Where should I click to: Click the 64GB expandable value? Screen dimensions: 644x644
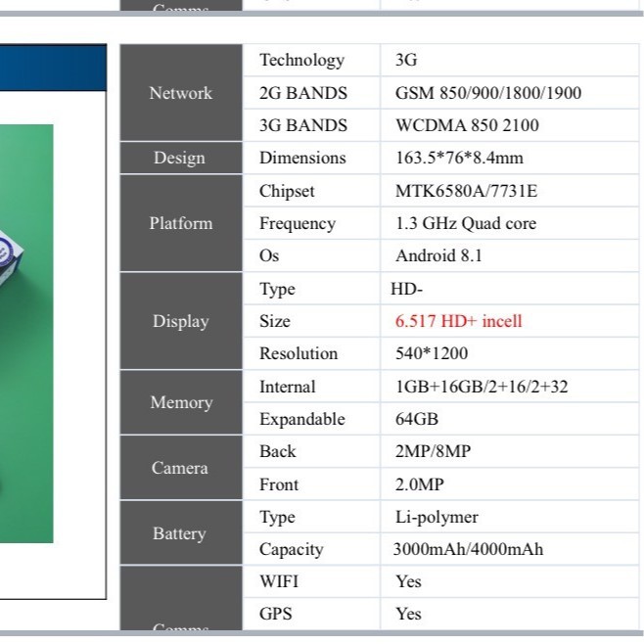(417, 419)
